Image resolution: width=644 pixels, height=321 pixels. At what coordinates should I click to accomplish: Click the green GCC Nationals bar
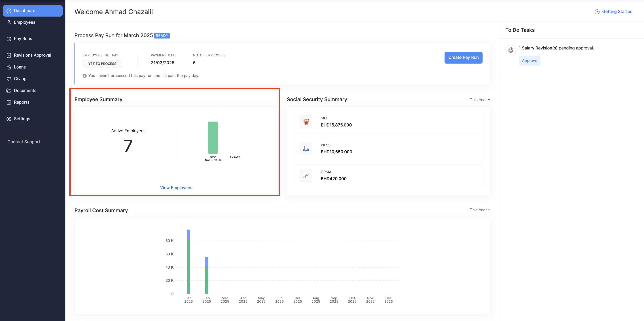pyautogui.click(x=213, y=138)
